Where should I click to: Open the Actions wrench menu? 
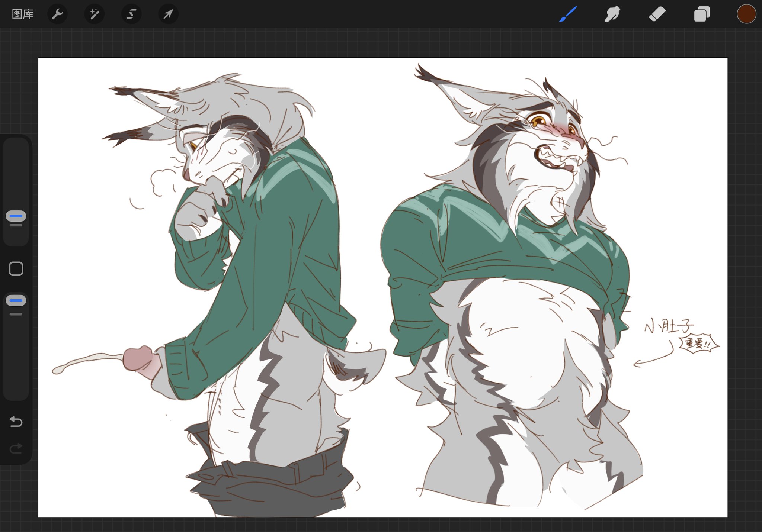point(57,14)
